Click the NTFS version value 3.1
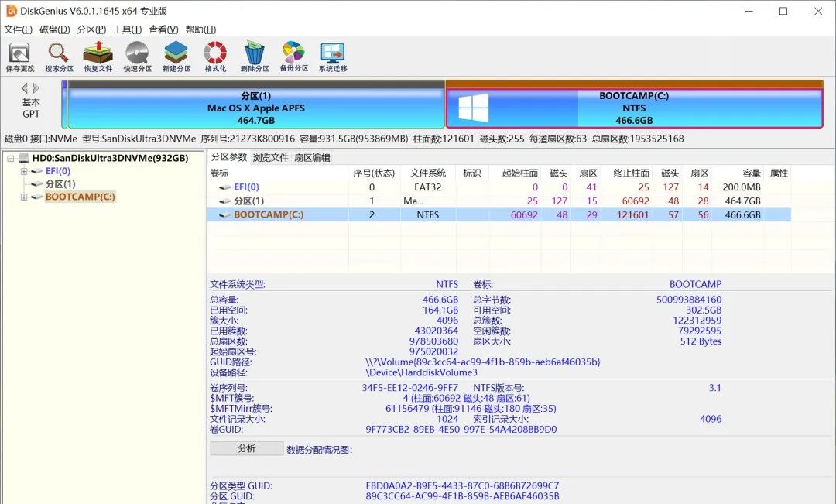Image resolution: width=836 pixels, height=504 pixels. point(715,388)
